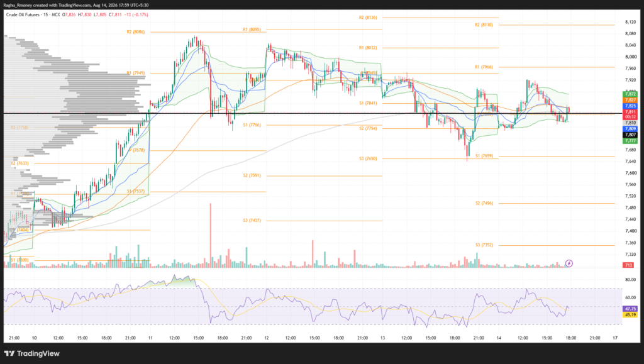Select the low value L7,805
The height and width of the screenshot is (364, 644).
tap(100, 14)
